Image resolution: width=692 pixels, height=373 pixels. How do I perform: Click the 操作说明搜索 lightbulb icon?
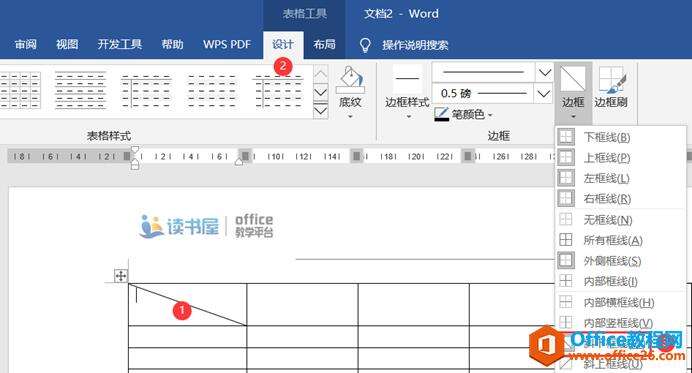365,45
